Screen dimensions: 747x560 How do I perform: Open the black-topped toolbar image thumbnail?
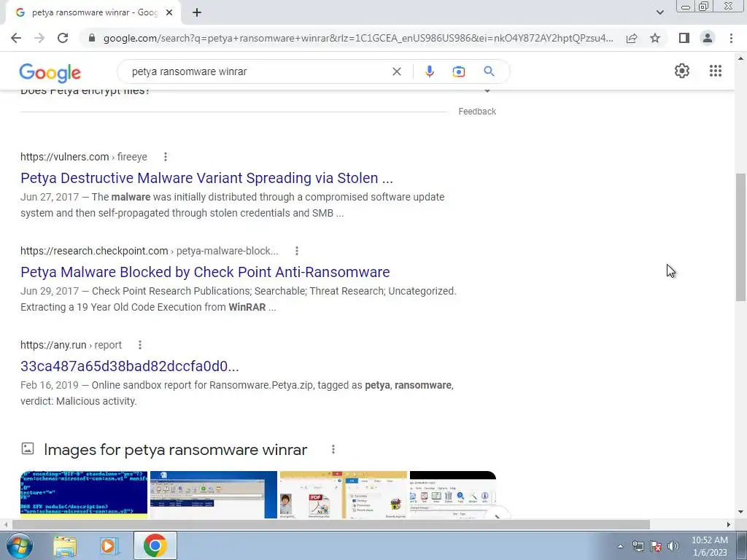(452, 494)
